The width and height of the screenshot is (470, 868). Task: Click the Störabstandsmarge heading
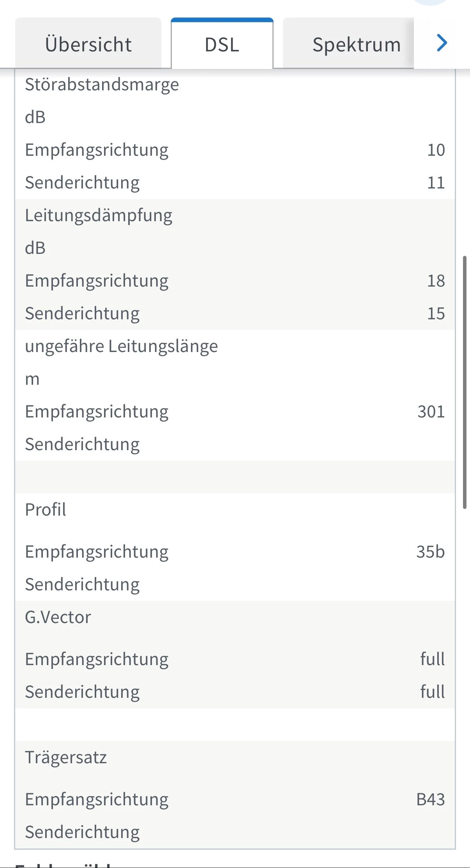(x=102, y=85)
